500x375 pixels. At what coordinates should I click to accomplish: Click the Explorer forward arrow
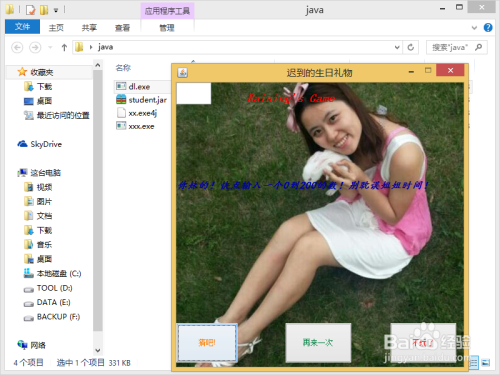pos(35,47)
